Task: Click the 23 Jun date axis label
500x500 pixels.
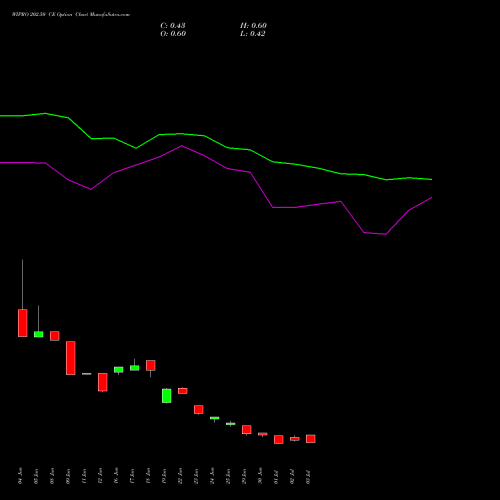Action: click(196, 476)
